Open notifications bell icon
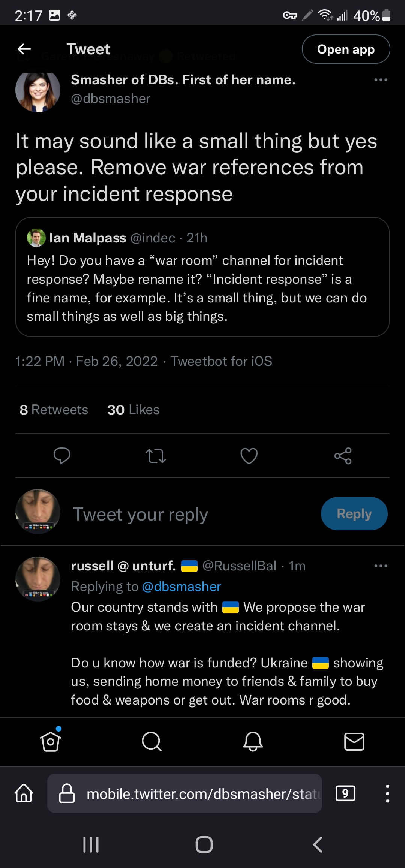This screenshot has height=868, width=405. [253, 741]
